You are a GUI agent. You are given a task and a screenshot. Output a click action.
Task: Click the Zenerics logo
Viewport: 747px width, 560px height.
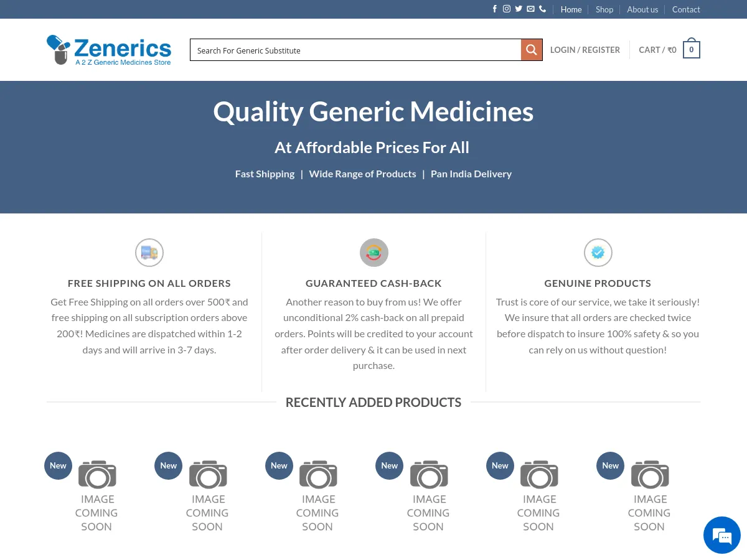(109, 50)
